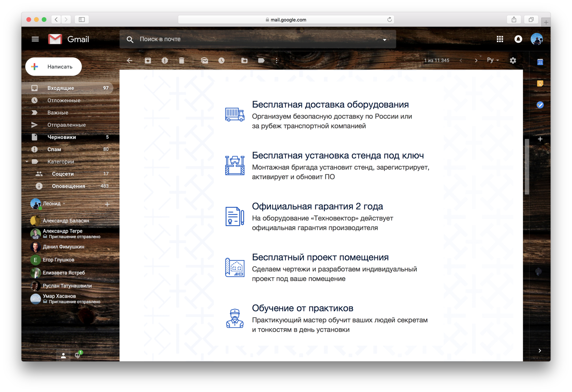Report email as spam
Viewport: 572px width, 392px height.
165,61
